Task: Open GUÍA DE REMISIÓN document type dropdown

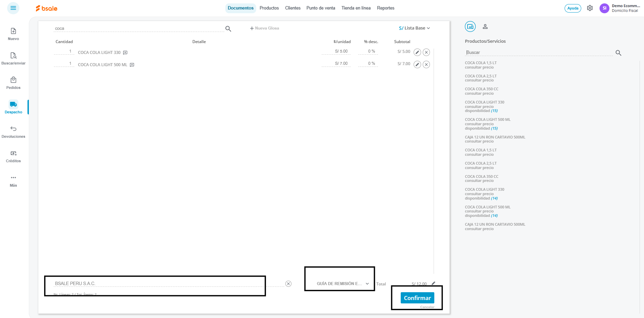Action: coord(343,284)
